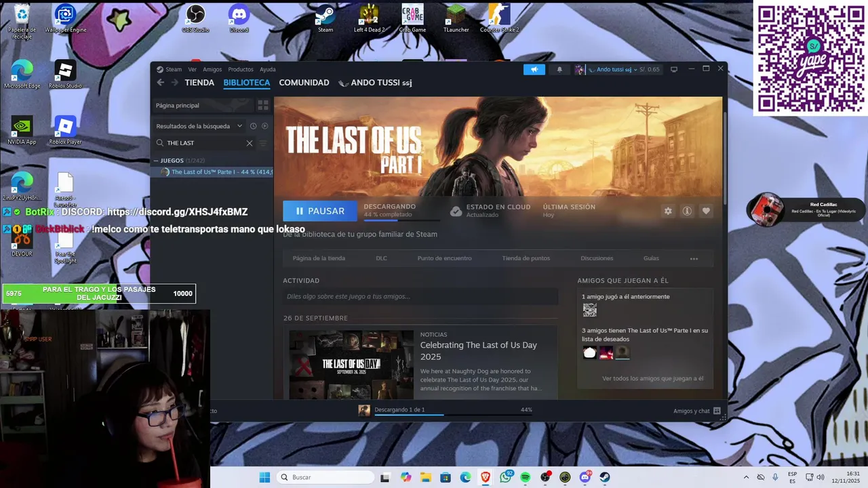Image resolution: width=868 pixels, height=488 pixels.
Task: Open Left 4 Dead 2 desktop icon
Action: 369,18
